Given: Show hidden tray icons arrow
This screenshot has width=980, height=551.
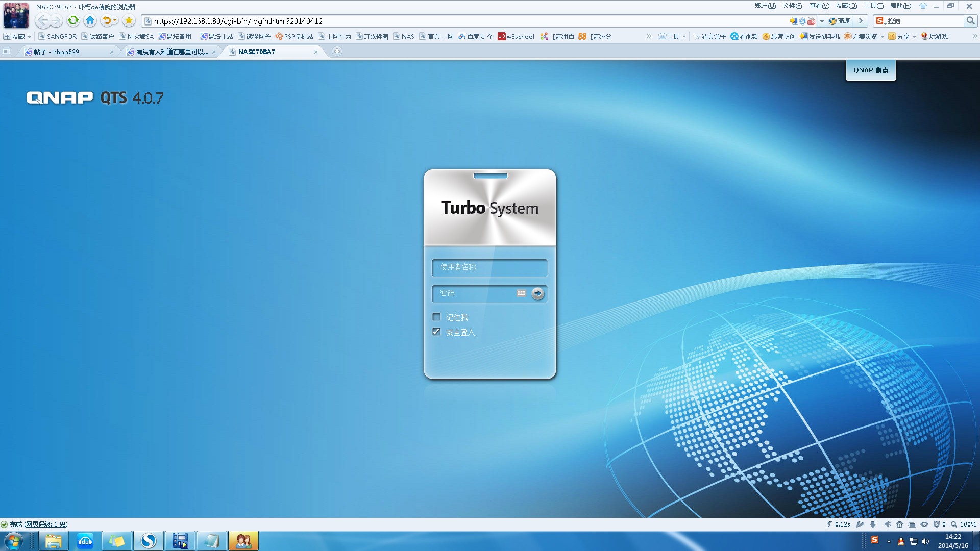Looking at the screenshot, I should point(889,541).
